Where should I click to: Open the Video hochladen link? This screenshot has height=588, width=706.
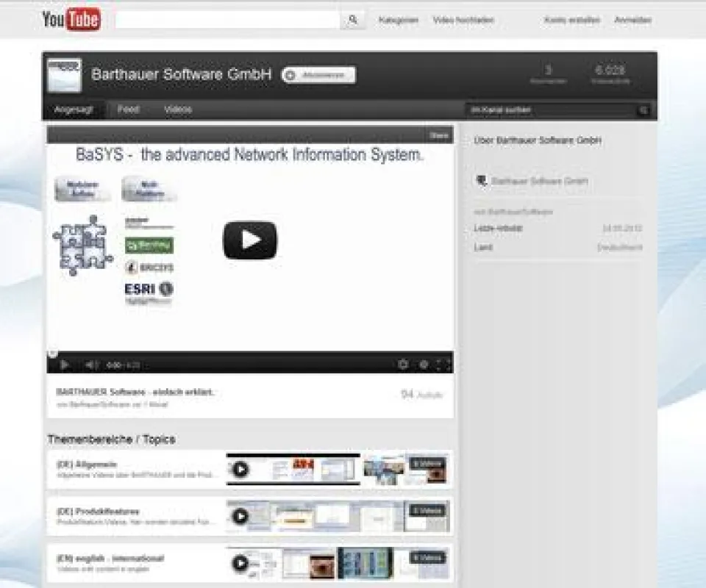[463, 20]
